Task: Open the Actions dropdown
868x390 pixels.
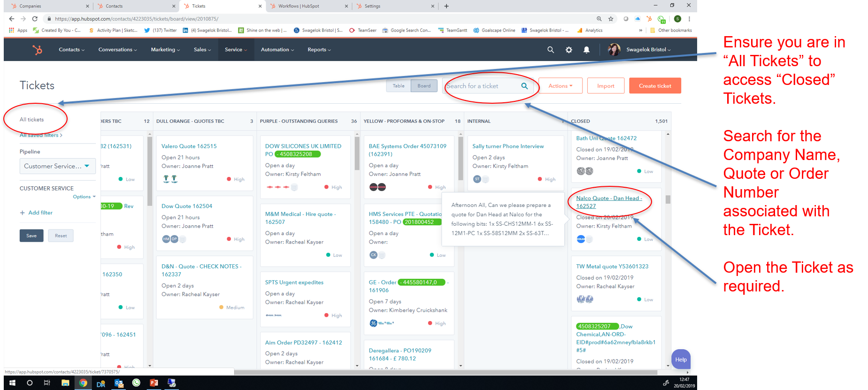Action: 561,86
